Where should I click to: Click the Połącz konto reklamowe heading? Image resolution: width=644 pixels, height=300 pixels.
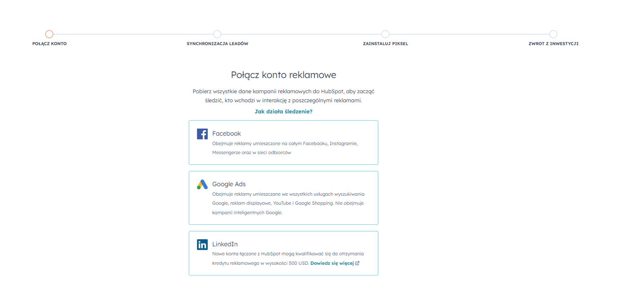pos(284,75)
